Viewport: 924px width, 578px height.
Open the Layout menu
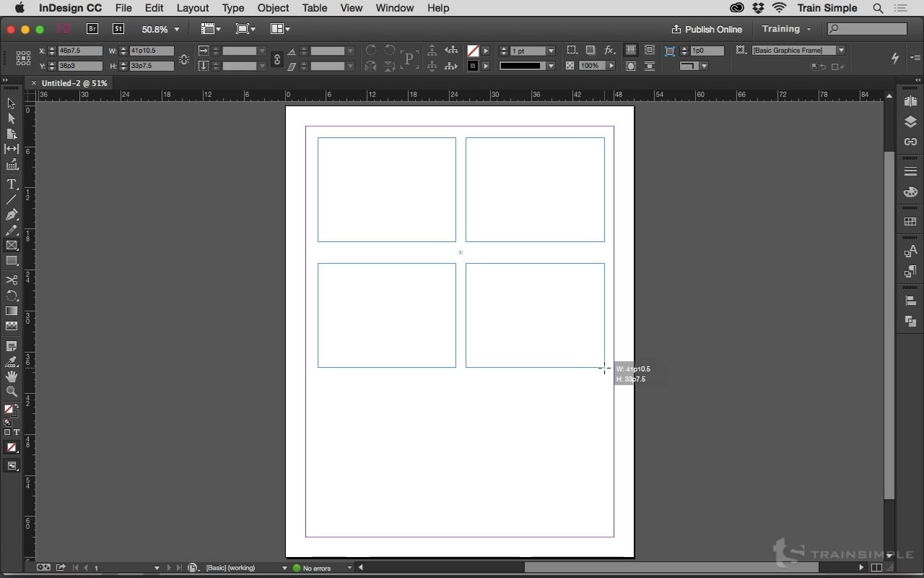193,8
